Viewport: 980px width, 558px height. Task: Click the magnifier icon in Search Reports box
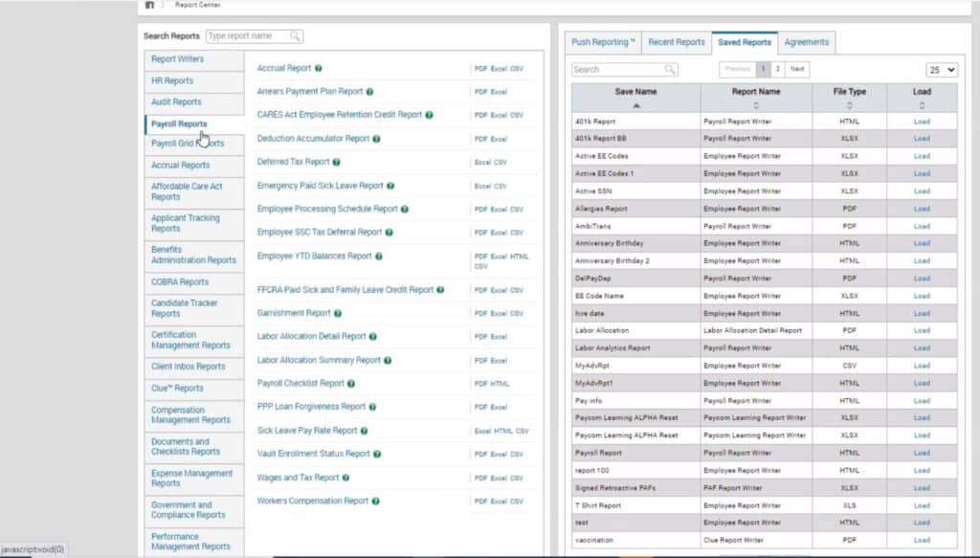296,36
